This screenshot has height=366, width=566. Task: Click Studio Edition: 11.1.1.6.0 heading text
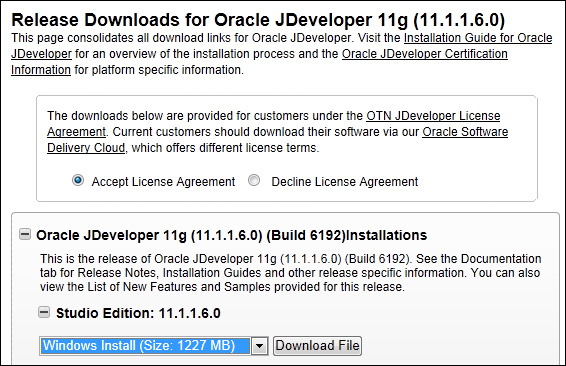138,313
